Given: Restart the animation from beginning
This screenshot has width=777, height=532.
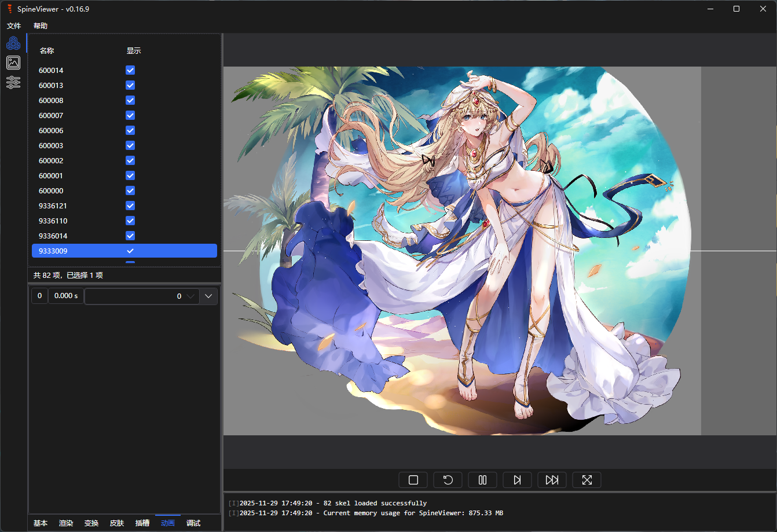Looking at the screenshot, I should (x=448, y=480).
